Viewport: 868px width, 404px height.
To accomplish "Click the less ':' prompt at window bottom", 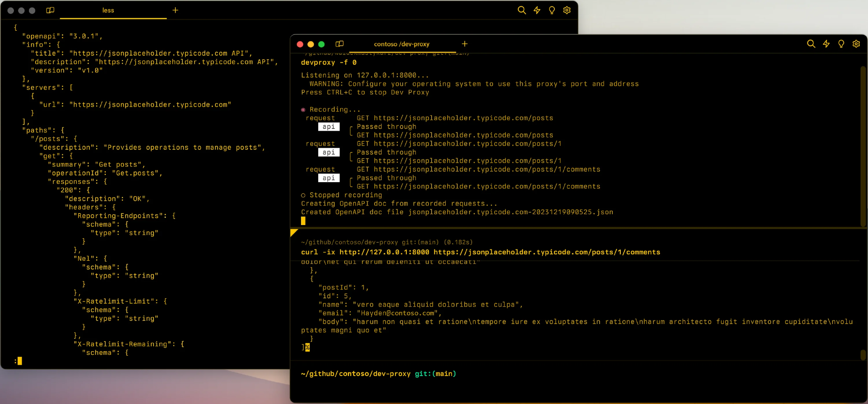I will coord(18,361).
